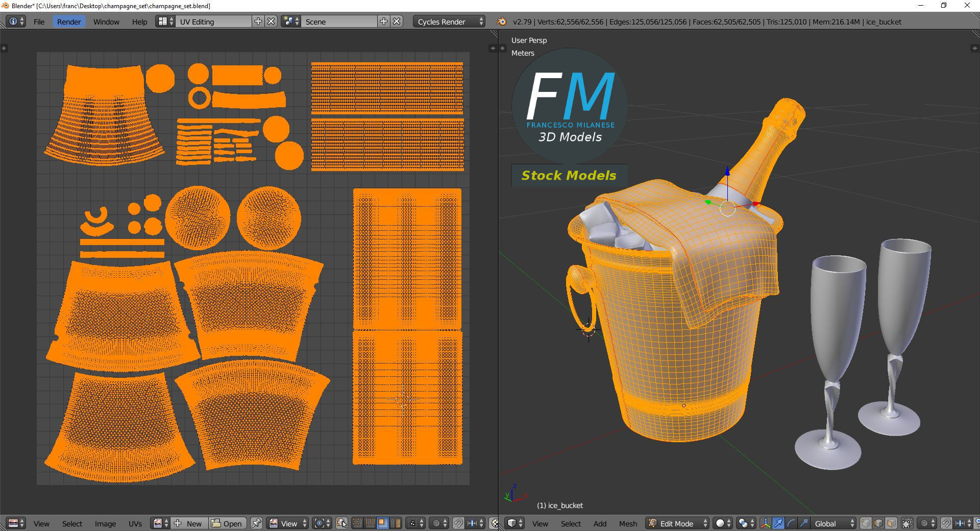The height and width of the screenshot is (531, 980).
Task: Open the Window menu
Action: [106, 22]
